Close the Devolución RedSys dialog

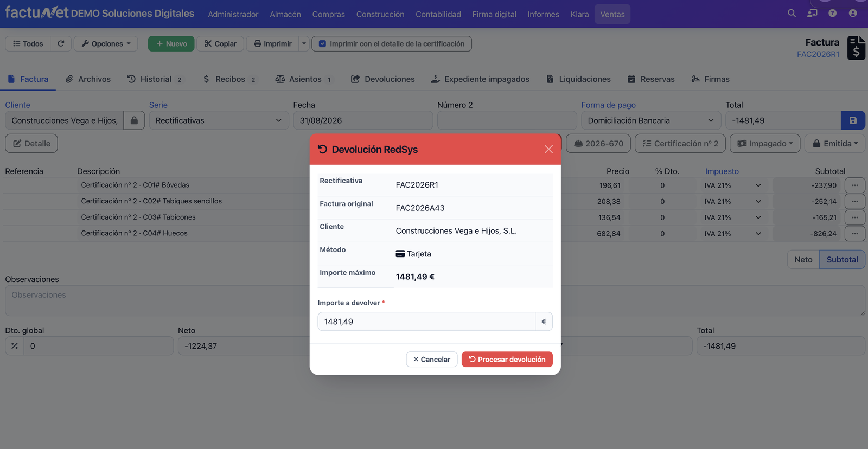548,149
